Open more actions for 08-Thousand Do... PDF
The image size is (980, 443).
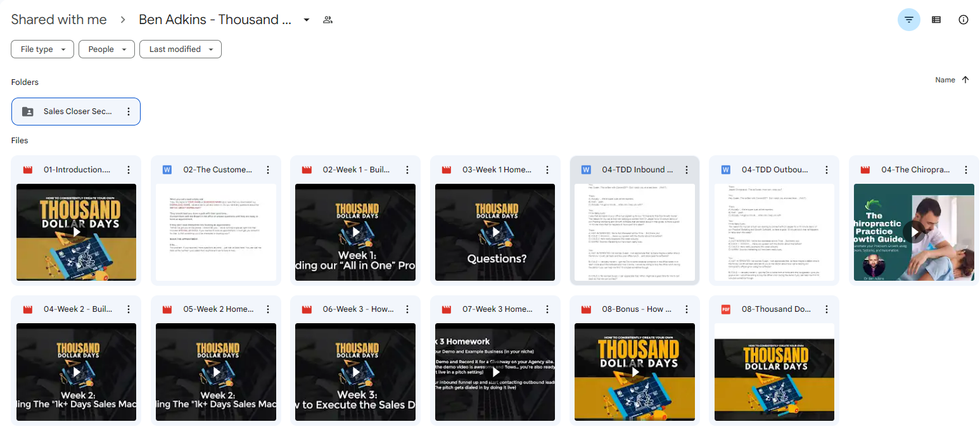click(827, 309)
